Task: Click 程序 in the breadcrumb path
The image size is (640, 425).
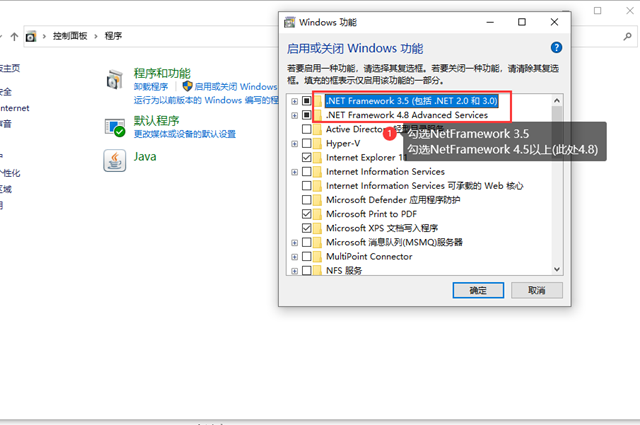Action: click(x=113, y=35)
